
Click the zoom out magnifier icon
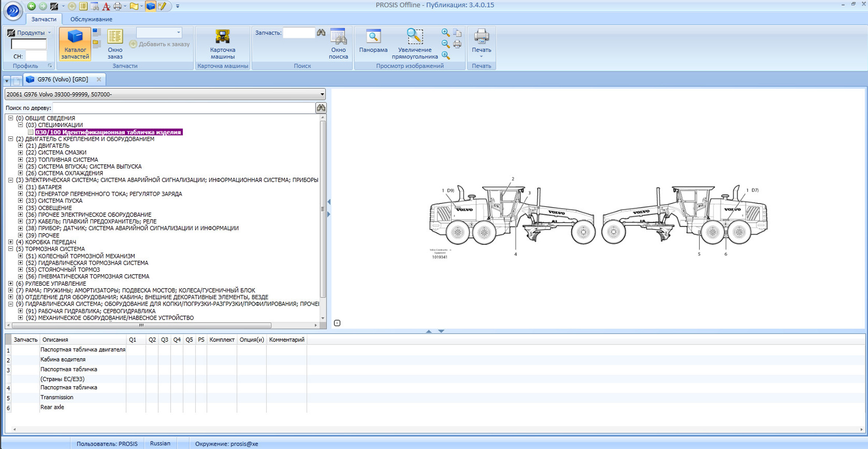(x=445, y=44)
